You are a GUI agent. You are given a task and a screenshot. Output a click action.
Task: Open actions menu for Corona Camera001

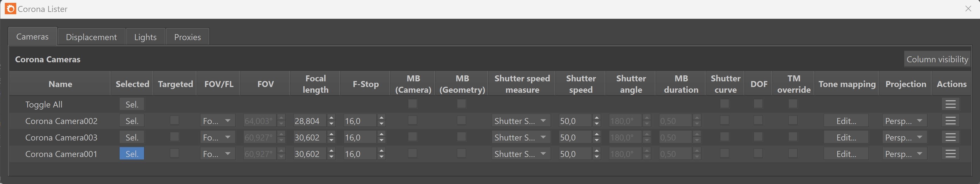click(950, 154)
